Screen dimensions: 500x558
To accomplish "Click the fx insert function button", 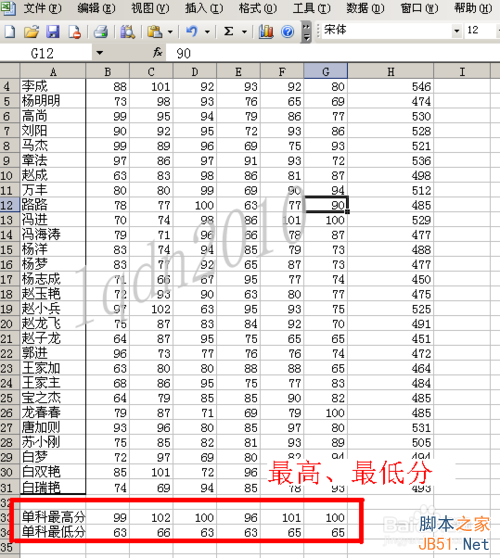I will [157, 53].
